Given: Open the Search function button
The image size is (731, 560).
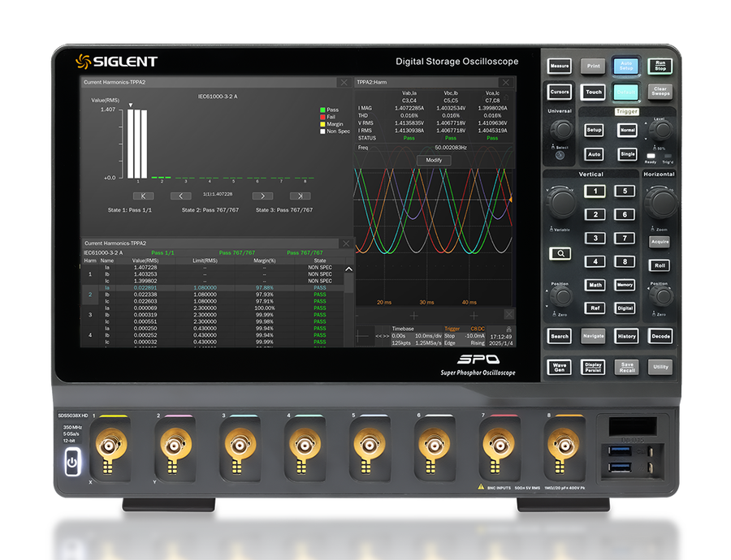Looking at the screenshot, I should tap(560, 336).
